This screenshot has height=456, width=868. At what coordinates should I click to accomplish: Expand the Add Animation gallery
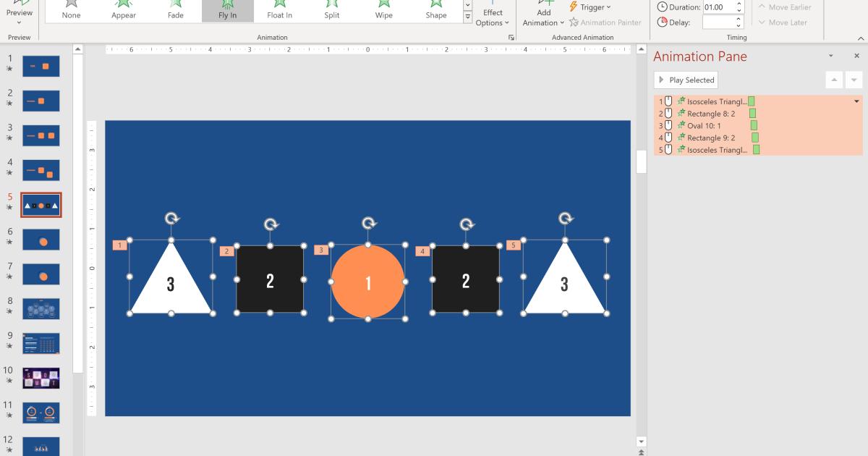point(542,16)
